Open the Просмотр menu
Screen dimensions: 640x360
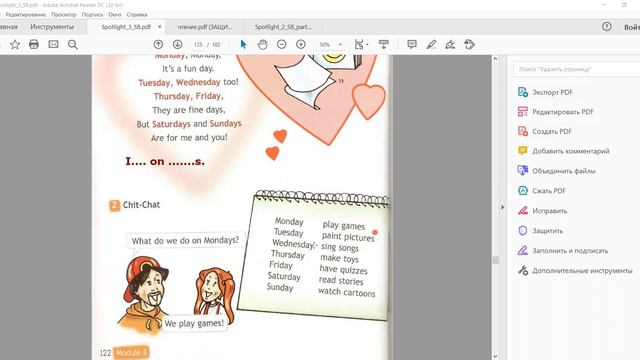[64, 14]
